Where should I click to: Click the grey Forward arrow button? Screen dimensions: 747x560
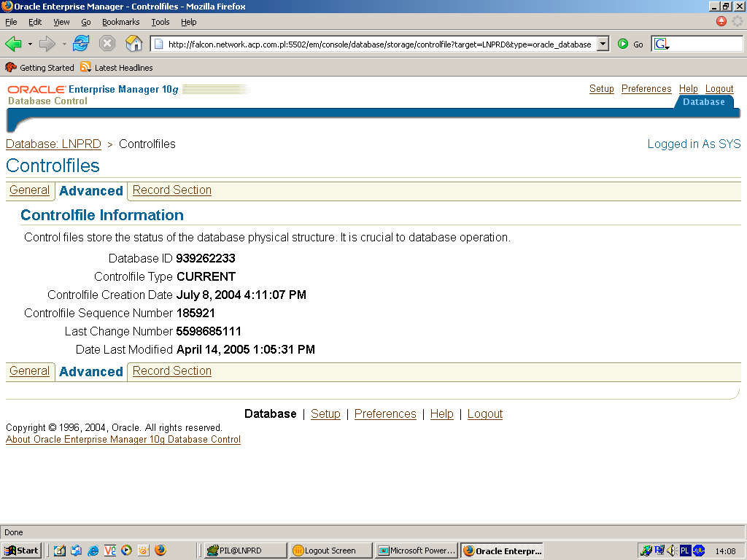pos(47,44)
